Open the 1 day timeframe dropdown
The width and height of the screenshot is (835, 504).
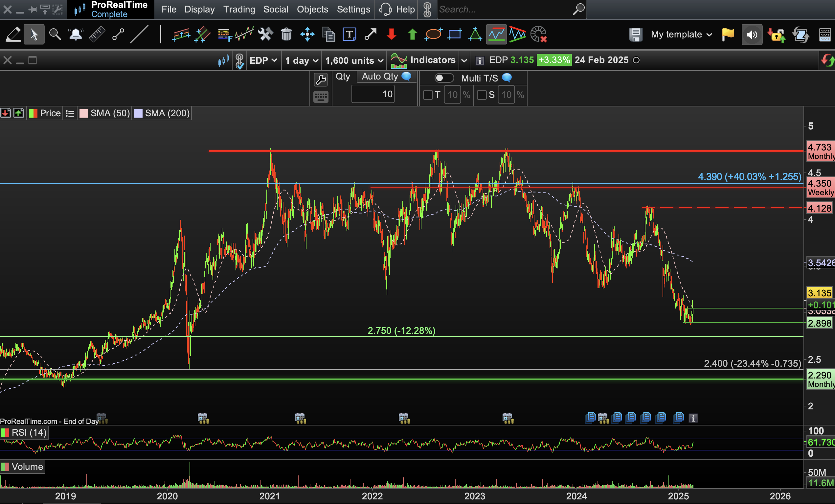point(302,61)
